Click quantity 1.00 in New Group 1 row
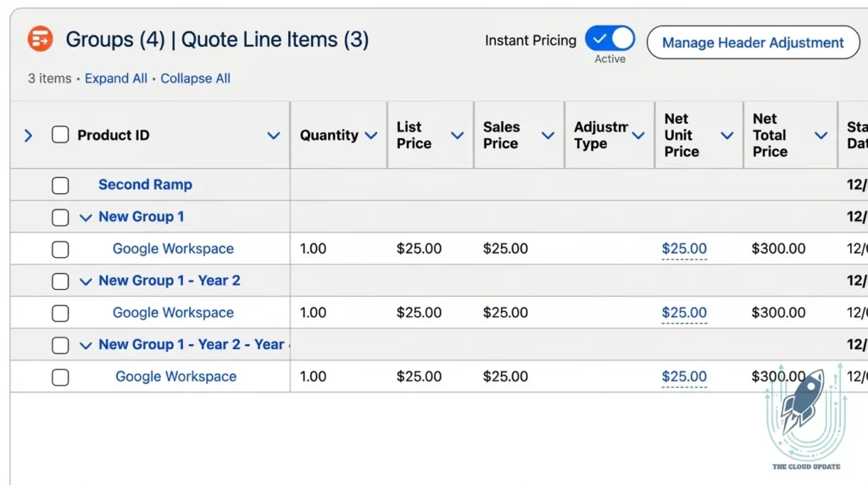 313,248
